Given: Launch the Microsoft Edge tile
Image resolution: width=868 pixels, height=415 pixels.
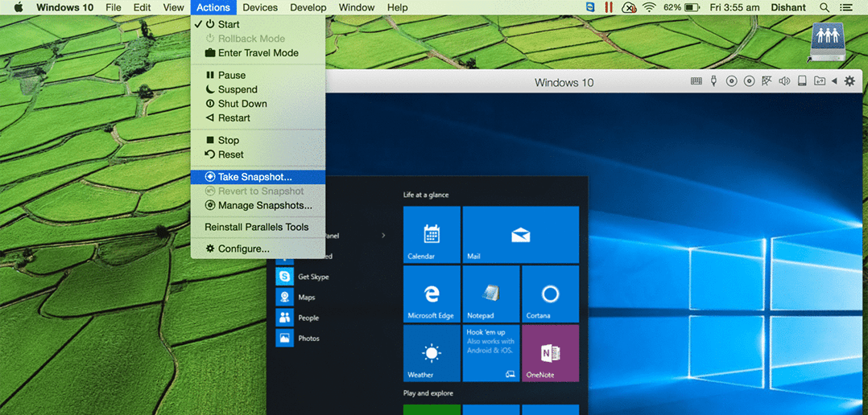Looking at the screenshot, I should (x=432, y=294).
